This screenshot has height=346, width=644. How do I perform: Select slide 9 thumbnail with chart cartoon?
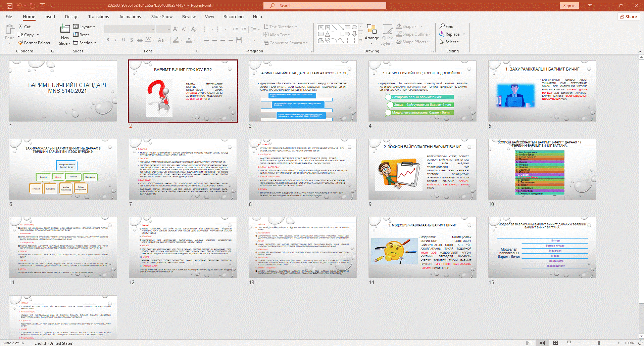pyautogui.click(x=422, y=170)
